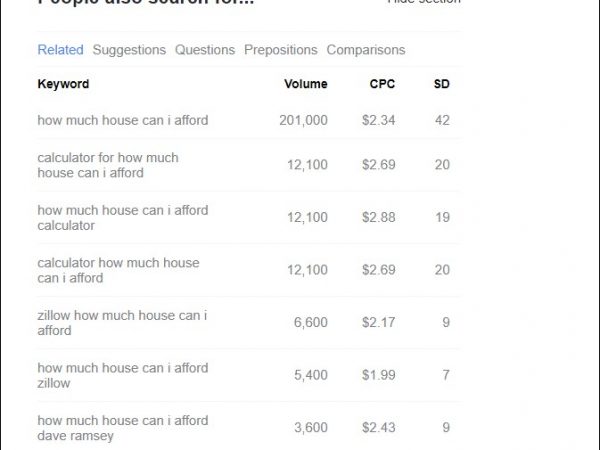Sort table by Volume column header

[305, 84]
